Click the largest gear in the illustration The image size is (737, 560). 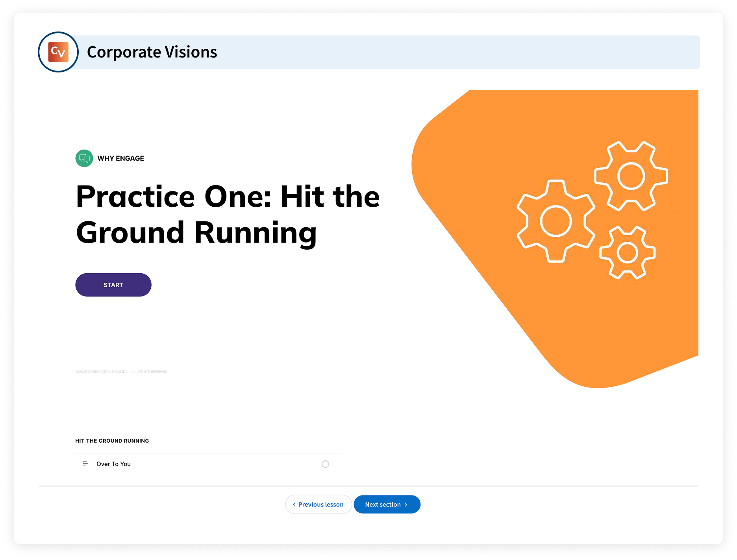pos(556,221)
